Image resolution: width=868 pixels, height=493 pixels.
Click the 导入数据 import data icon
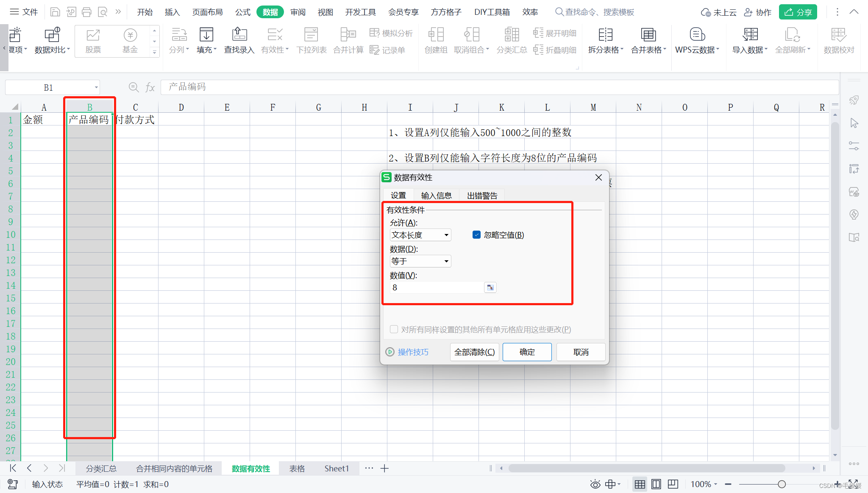click(749, 35)
